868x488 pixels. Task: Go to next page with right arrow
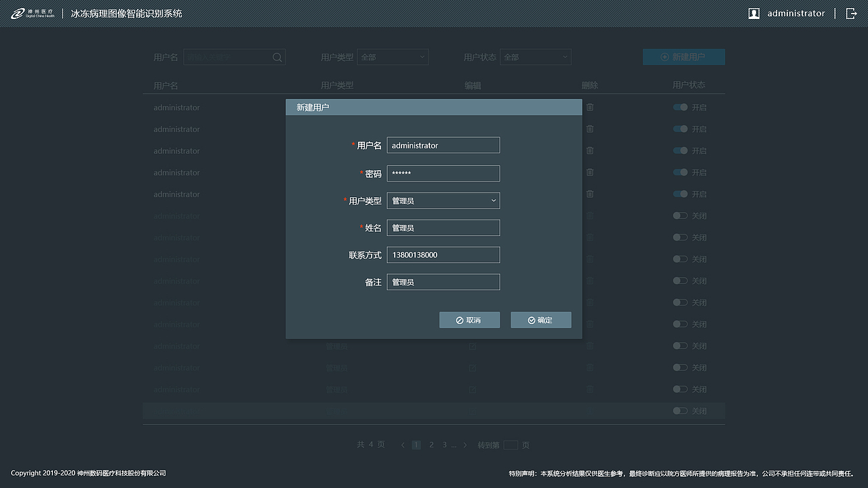pyautogui.click(x=465, y=445)
